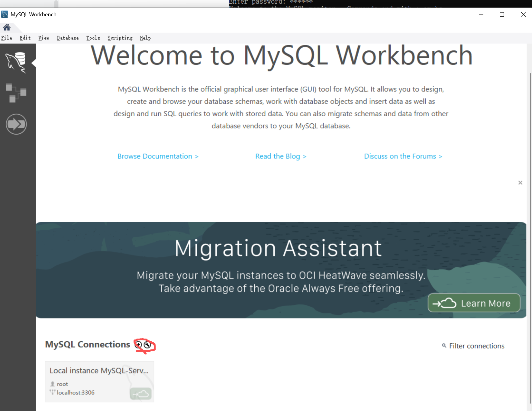The height and width of the screenshot is (411, 532).
Task: Click the Home tab icon
Action: click(7, 27)
